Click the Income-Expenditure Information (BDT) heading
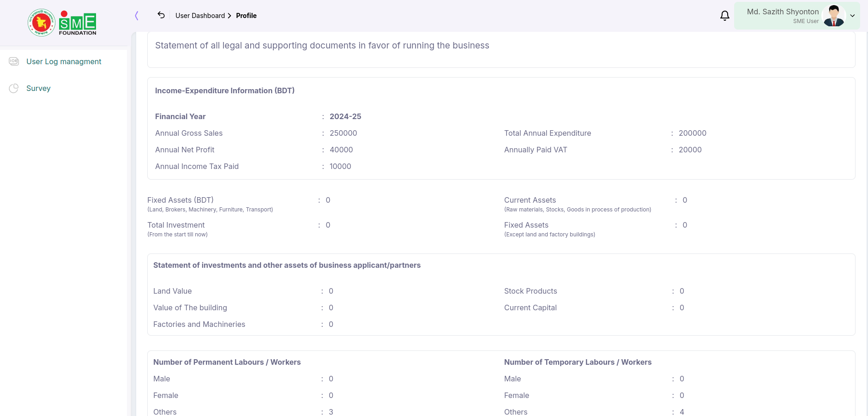Viewport: 868px width, 416px height. 225,90
